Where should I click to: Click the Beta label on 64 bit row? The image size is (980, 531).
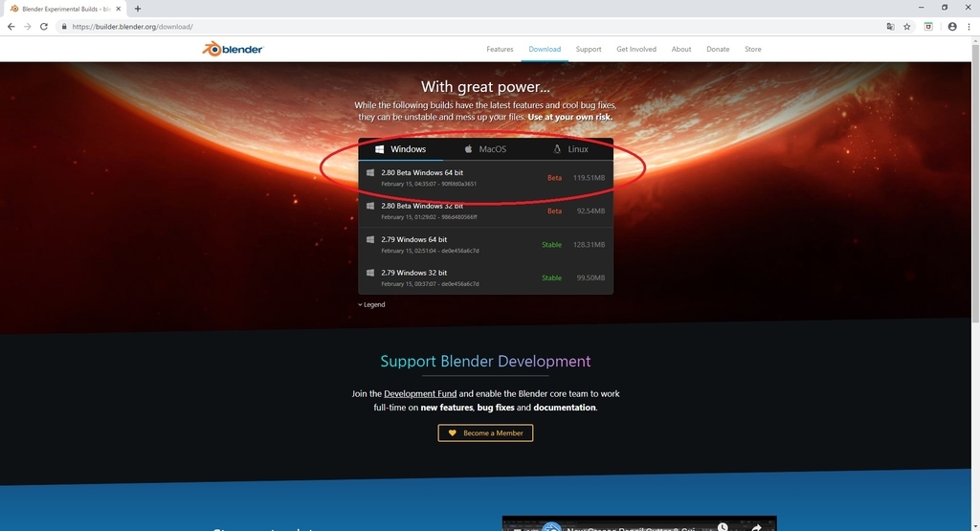pyautogui.click(x=554, y=177)
